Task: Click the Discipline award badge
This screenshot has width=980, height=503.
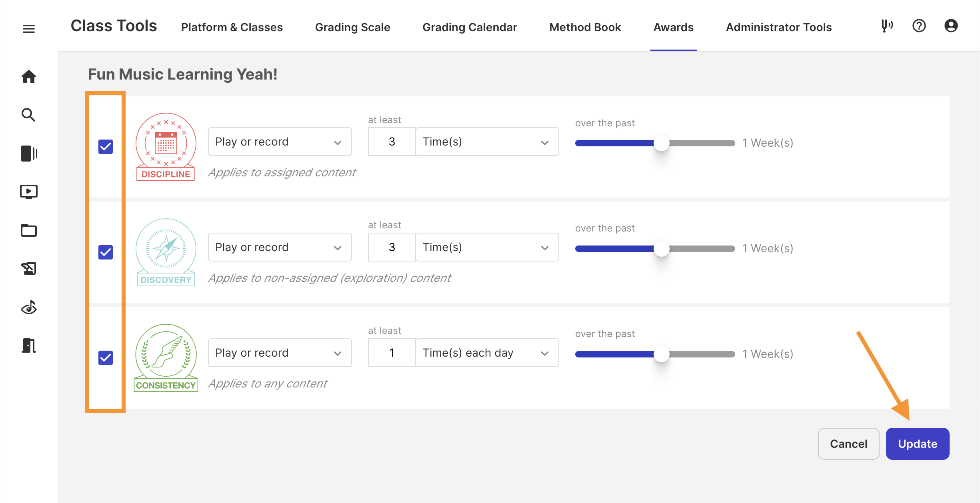Action: 166,147
